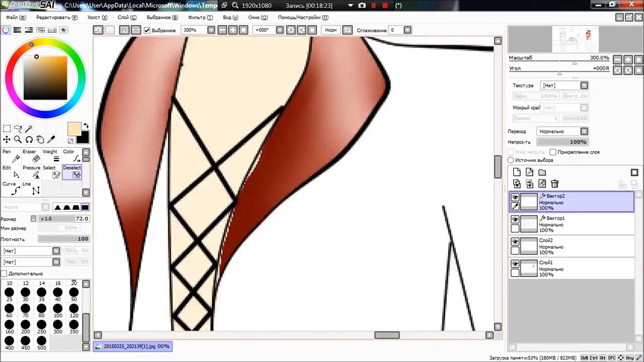Open the Фильтр menu

[x=200, y=17]
